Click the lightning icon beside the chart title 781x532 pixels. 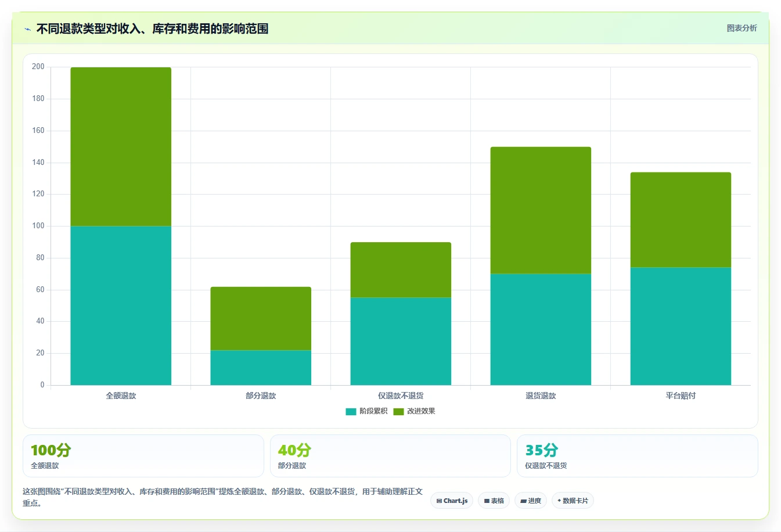(27, 29)
